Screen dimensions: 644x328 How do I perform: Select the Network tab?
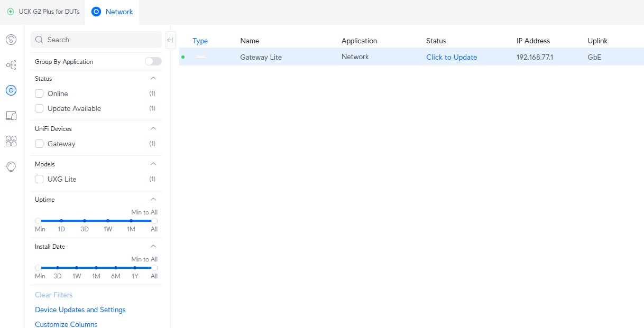pyautogui.click(x=112, y=12)
